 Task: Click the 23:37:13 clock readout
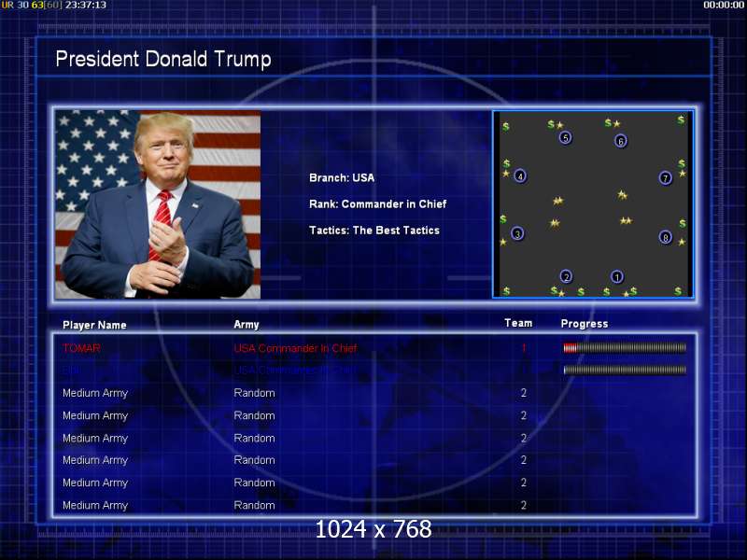86,5
